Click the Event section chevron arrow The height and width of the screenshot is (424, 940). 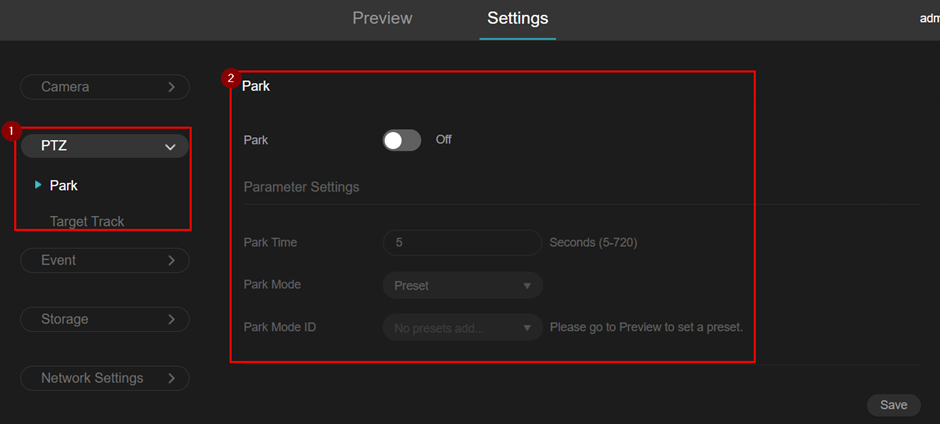click(171, 260)
